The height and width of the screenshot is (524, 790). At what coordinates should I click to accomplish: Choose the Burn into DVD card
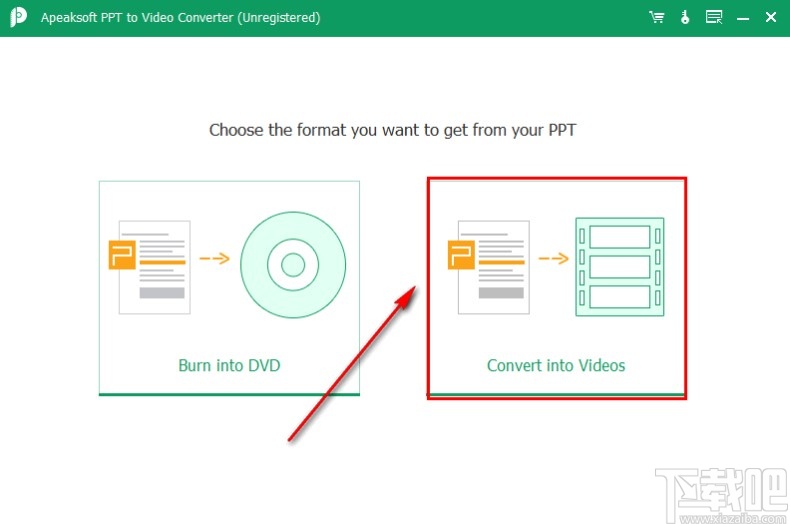(229, 288)
